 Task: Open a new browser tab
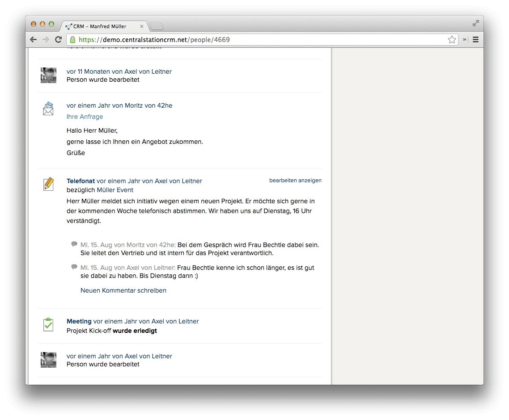point(157,26)
